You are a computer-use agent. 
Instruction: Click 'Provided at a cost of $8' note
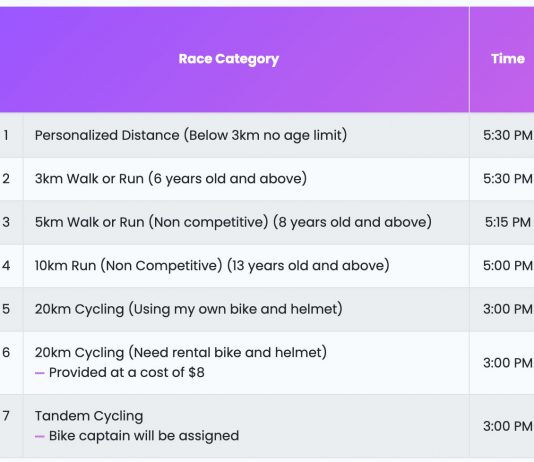pos(127,372)
